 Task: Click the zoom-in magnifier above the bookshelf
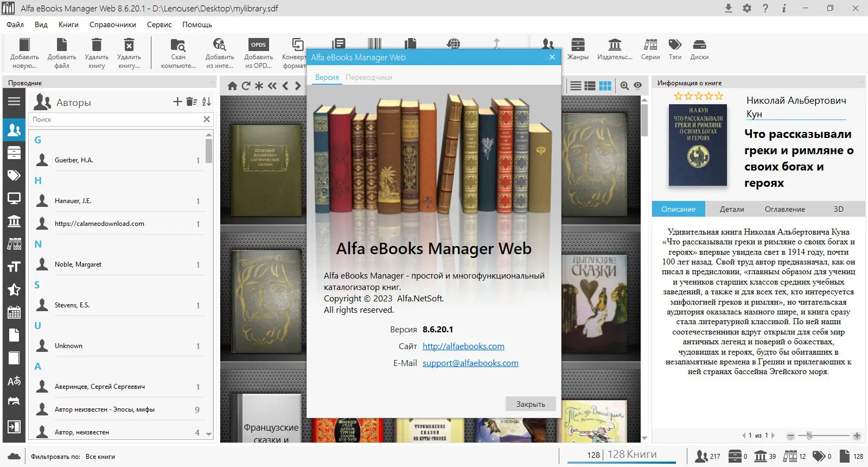tap(624, 86)
